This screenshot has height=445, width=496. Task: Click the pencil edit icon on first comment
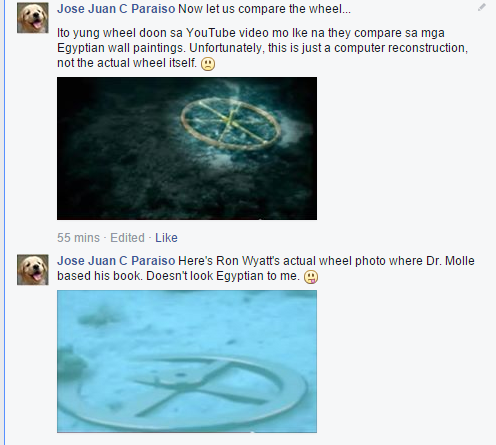click(482, 7)
